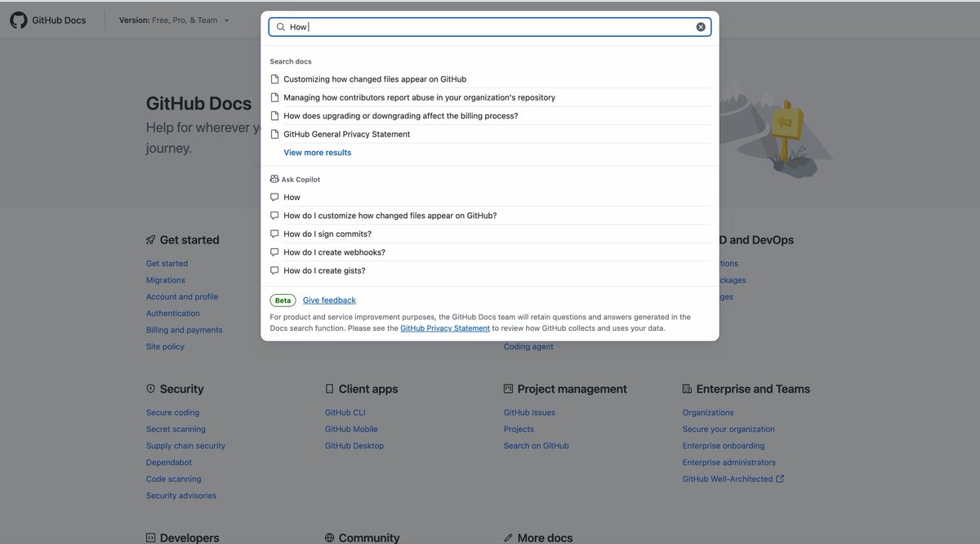Click the Give feedback link

point(329,301)
